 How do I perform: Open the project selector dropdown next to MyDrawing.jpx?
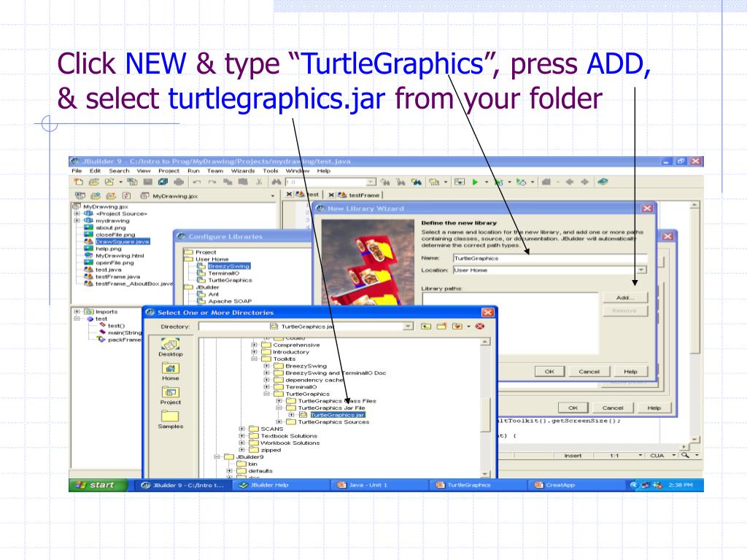(273, 195)
